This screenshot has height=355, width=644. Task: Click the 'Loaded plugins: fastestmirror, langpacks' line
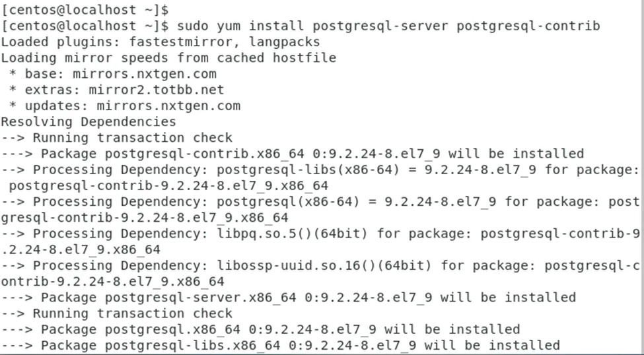pyautogui.click(x=161, y=42)
